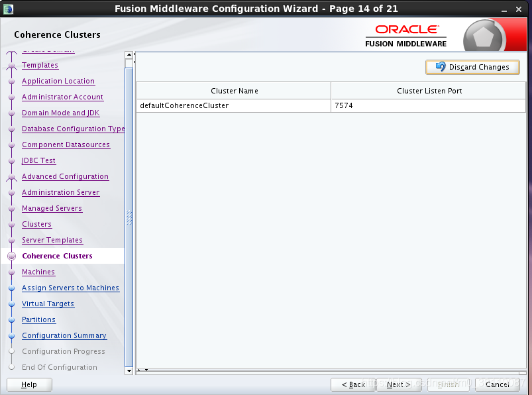Click the bottom panel expand arrows
Image resolution: width=532 pixels, height=395 pixels.
pyautogui.click(x=142, y=370)
